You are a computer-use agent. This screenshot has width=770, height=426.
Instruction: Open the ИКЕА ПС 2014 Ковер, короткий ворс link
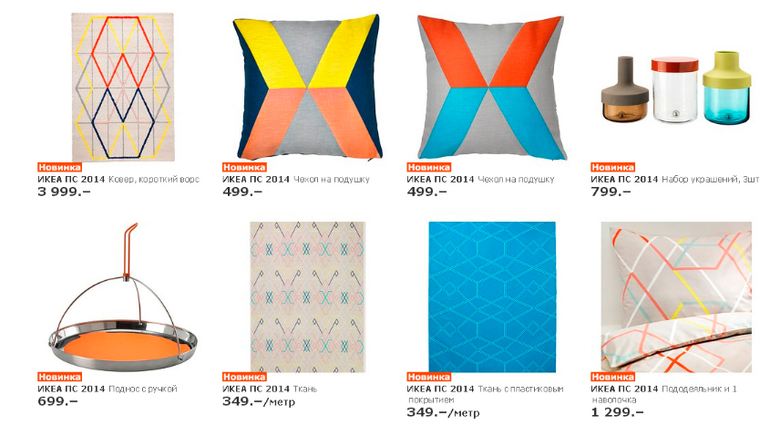pos(118,179)
